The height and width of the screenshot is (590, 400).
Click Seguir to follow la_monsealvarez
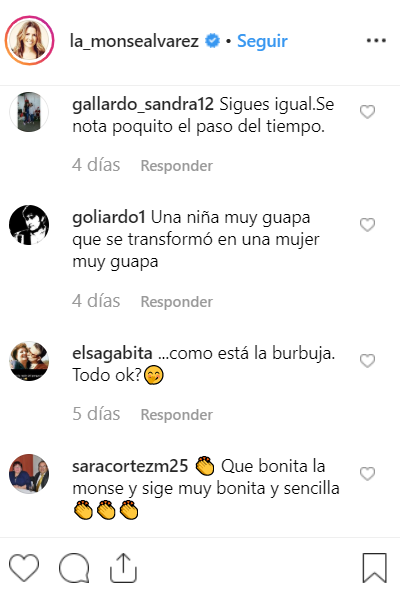coord(262,41)
